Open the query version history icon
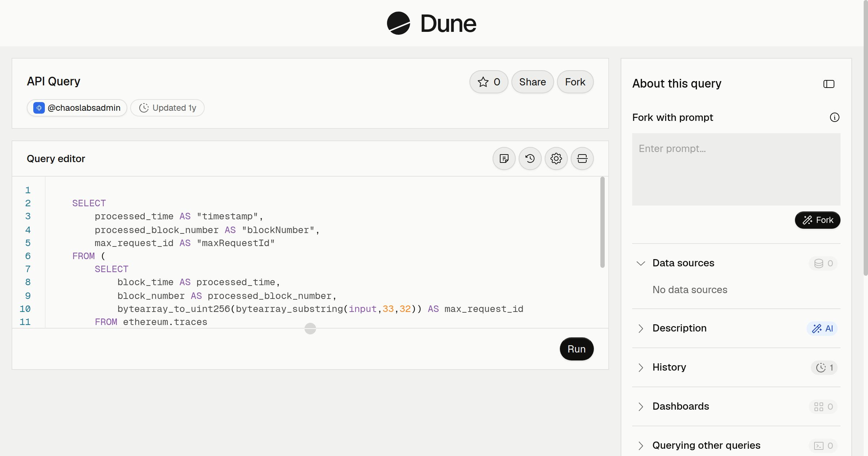The width and height of the screenshot is (868, 456). point(530,159)
